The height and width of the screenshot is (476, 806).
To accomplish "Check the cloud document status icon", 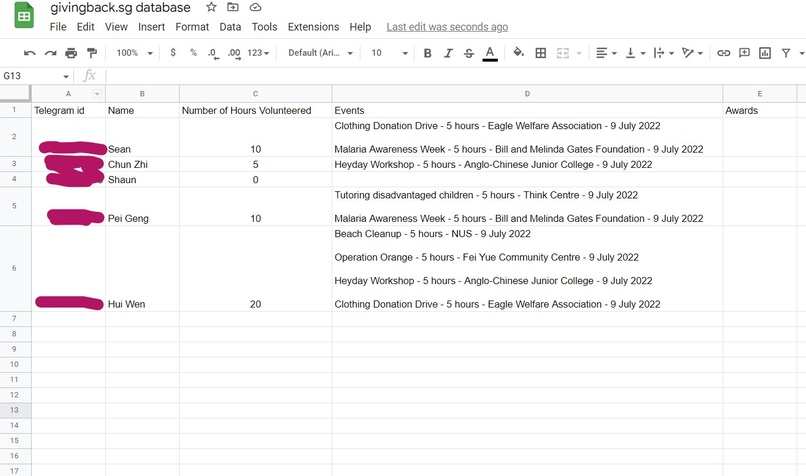I will pyautogui.click(x=255, y=7).
